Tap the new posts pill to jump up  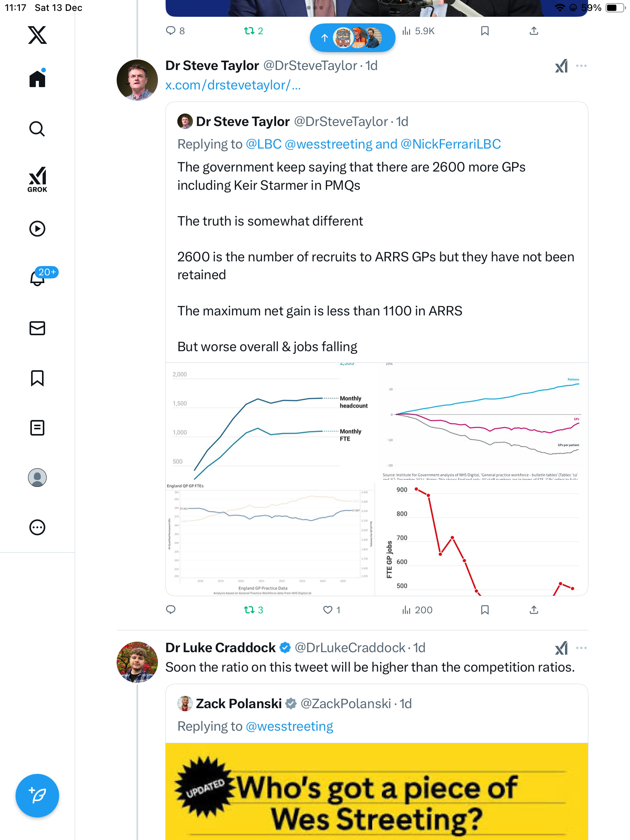coord(352,38)
